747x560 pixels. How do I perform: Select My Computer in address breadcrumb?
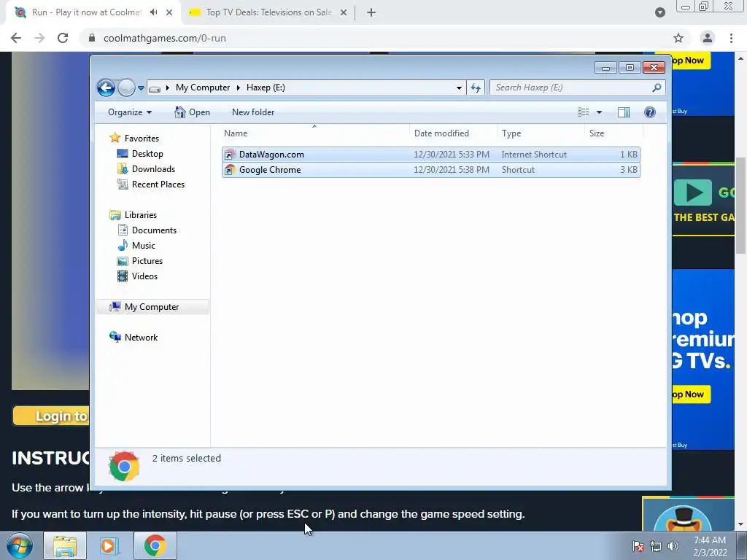(203, 87)
